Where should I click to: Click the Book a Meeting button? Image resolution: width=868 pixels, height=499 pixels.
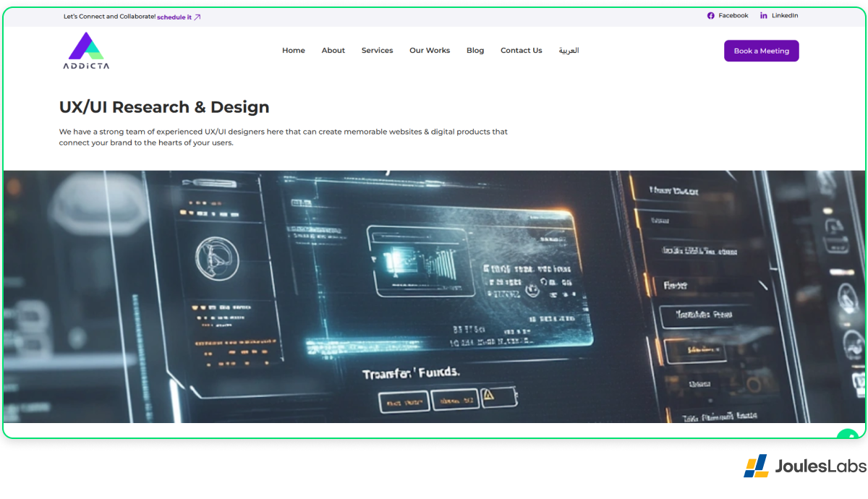762,51
